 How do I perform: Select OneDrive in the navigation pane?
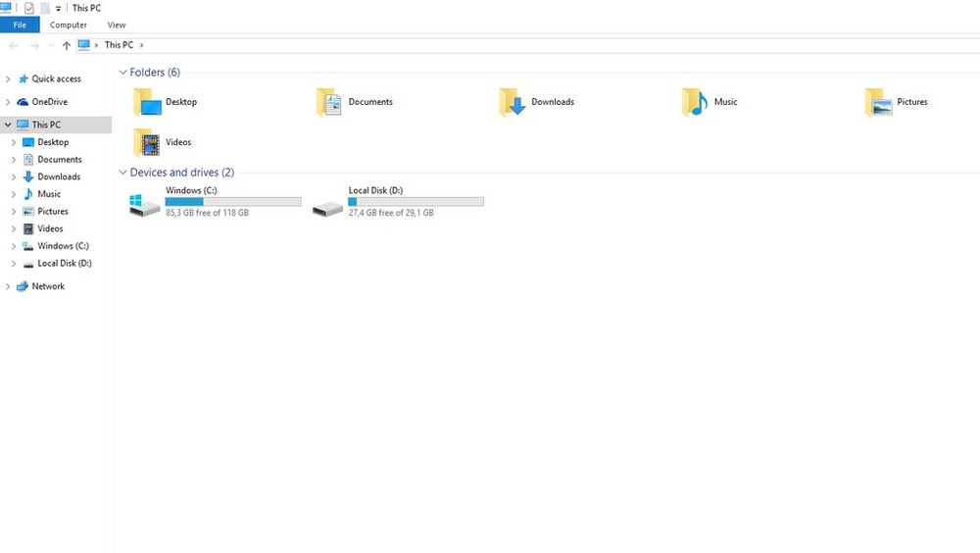pyautogui.click(x=49, y=102)
